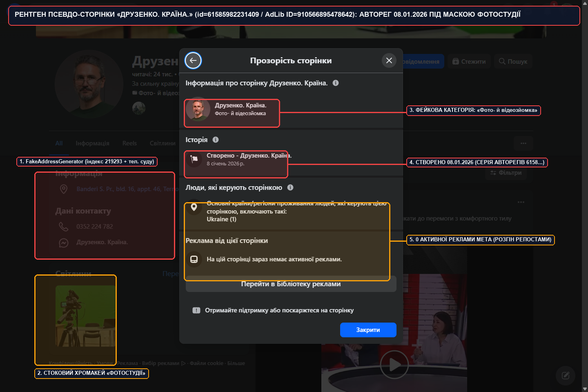Image resolution: width=588 pixels, height=392 pixels.
Task: Click Друзенко. Країна. page avatar in dialog
Action: tap(198, 109)
